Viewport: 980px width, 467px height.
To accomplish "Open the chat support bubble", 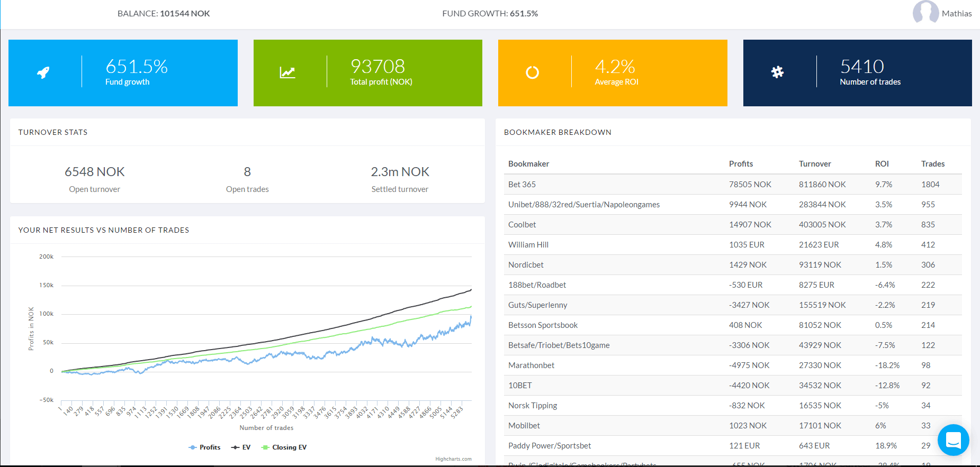I will (x=953, y=440).
